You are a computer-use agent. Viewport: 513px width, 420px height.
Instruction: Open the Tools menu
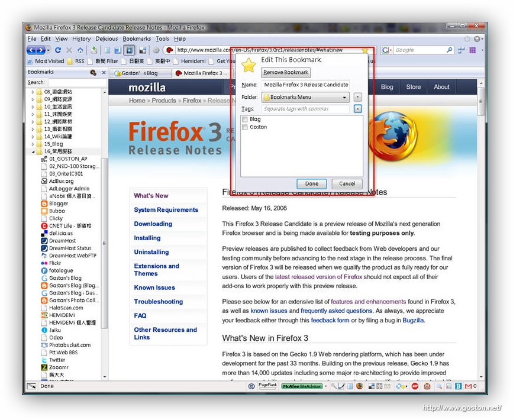coord(162,39)
